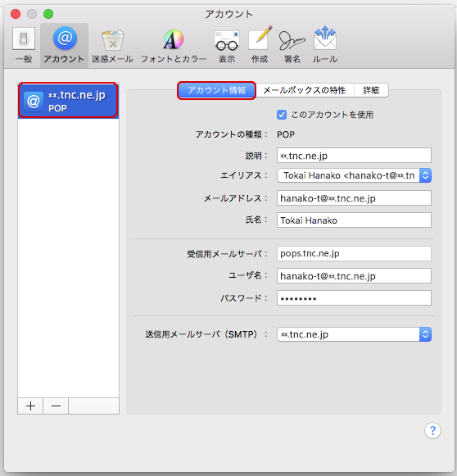457x476 pixels.
Task: Click the help question mark button
Action: click(x=432, y=430)
